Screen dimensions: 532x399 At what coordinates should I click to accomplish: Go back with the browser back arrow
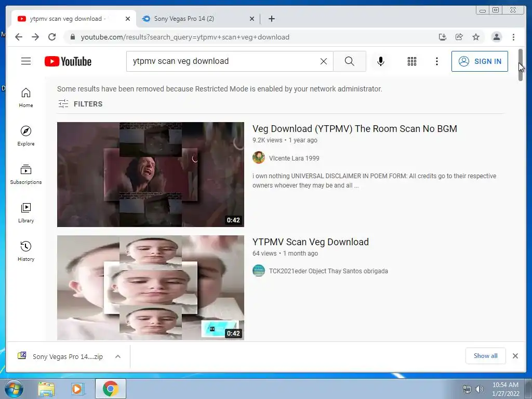point(19,37)
